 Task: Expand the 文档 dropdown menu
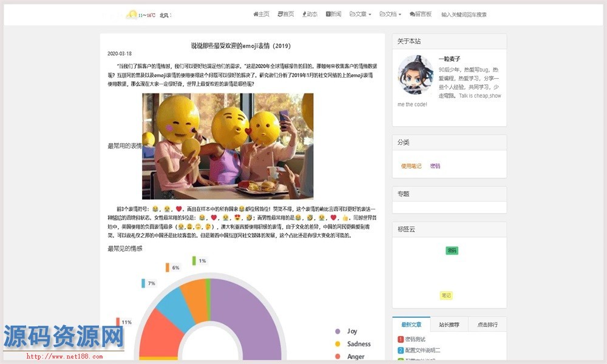pyautogui.click(x=390, y=15)
